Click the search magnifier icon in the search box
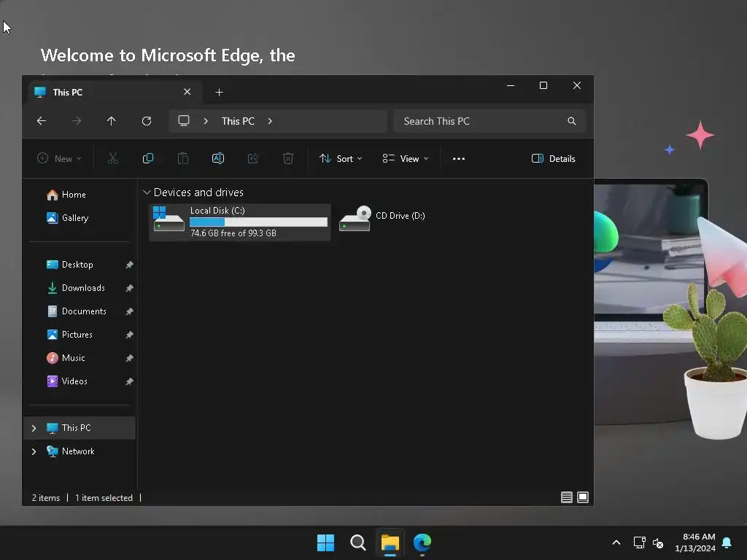The width and height of the screenshot is (747, 560). [572, 121]
